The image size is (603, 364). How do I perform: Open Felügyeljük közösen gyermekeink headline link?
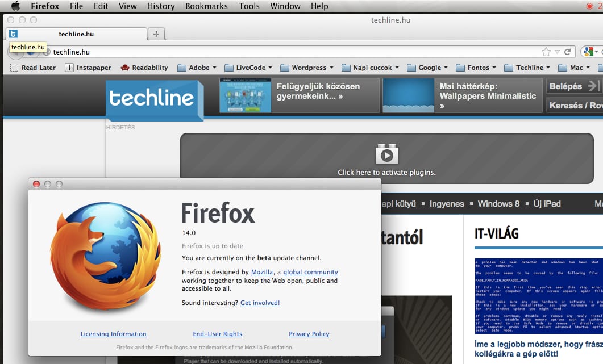pos(318,91)
